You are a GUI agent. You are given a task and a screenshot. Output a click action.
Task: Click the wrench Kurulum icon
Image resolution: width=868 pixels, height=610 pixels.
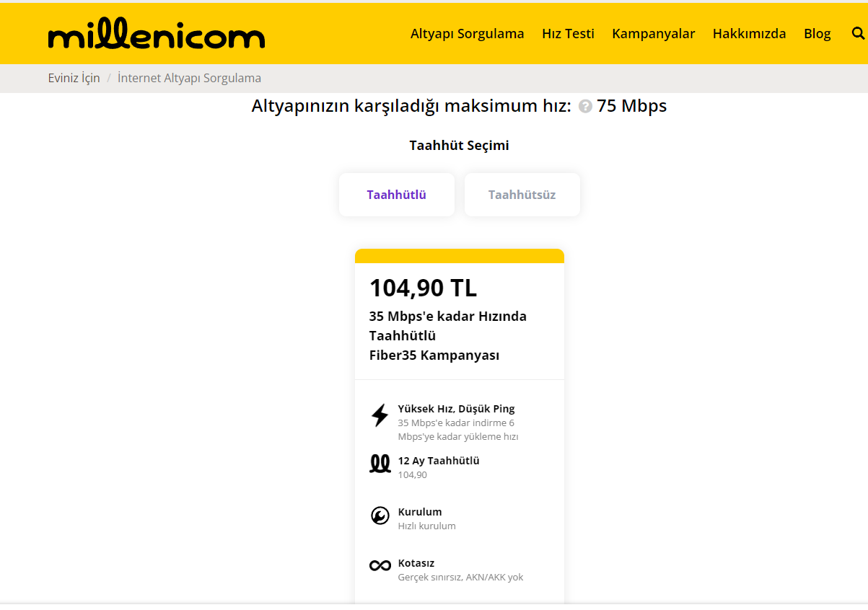(380, 516)
